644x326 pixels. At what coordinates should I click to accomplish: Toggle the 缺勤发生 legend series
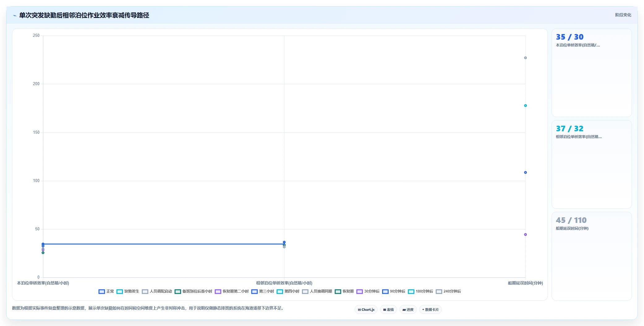[128, 291]
